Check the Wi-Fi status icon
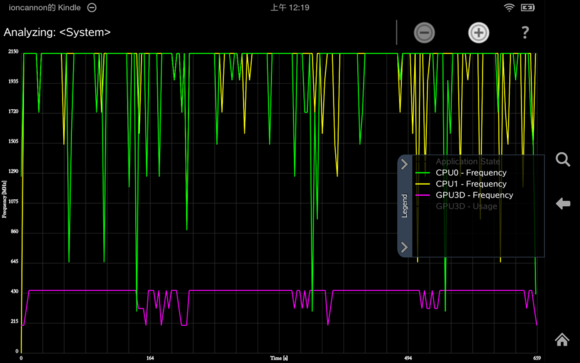 509,7
